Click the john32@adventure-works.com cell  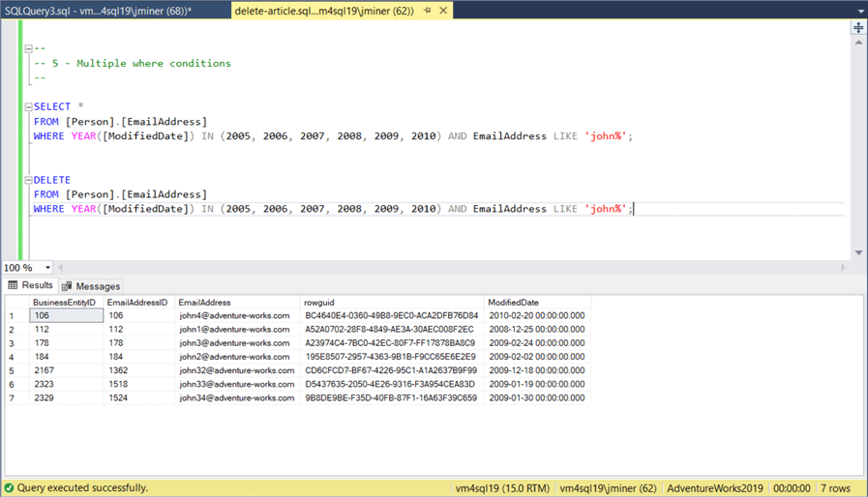[x=237, y=370]
